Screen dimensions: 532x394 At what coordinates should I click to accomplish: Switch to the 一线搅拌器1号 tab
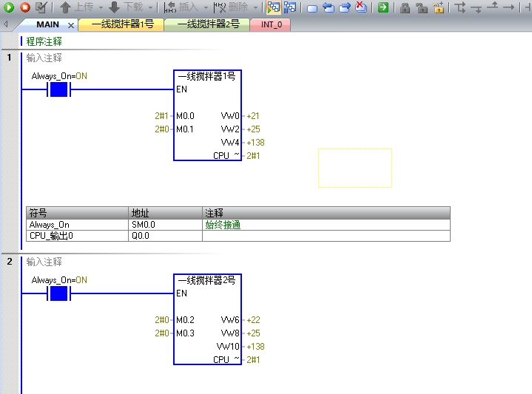point(122,24)
